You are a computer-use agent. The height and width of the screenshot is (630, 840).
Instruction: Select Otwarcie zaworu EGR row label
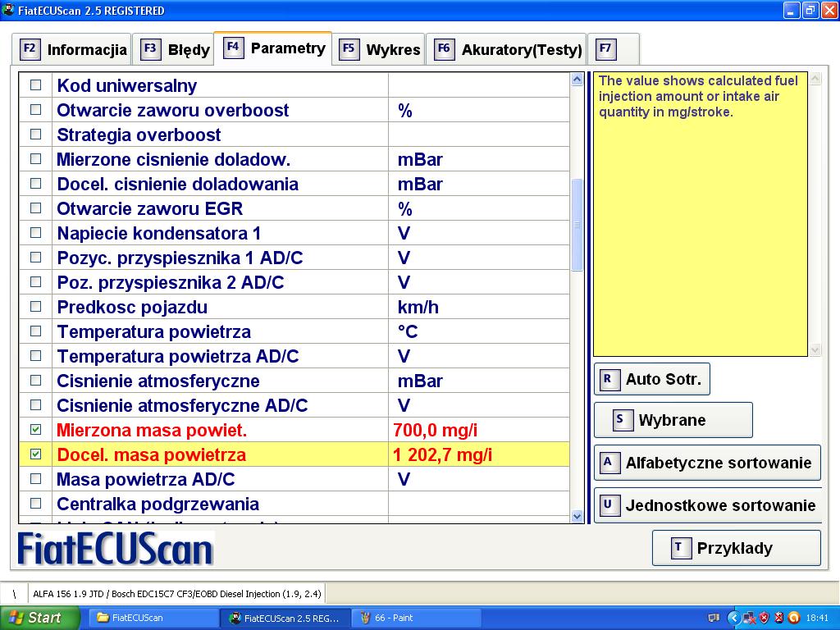coord(150,208)
